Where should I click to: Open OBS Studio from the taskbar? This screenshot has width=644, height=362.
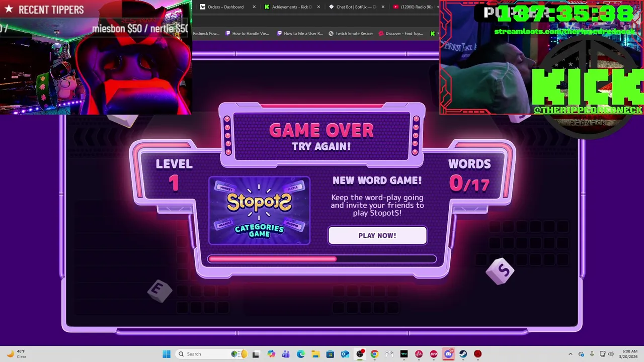tap(360, 354)
